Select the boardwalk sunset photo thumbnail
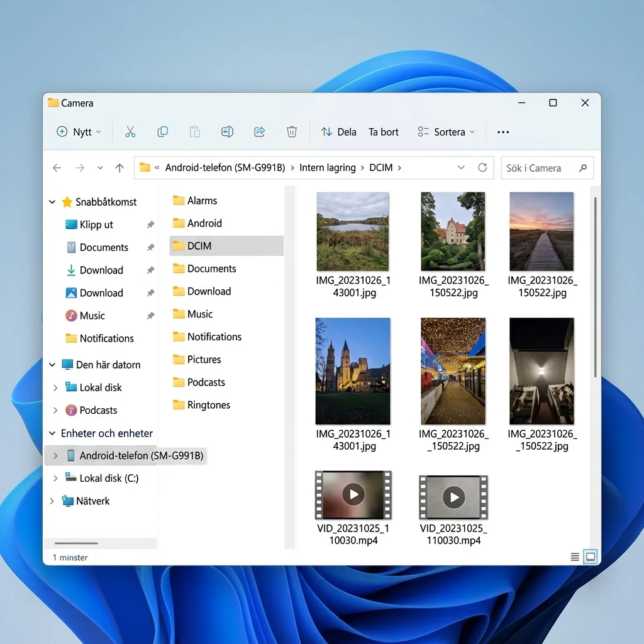Image resolution: width=644 pixels, height=644 pixels. [x=541, y=231]
